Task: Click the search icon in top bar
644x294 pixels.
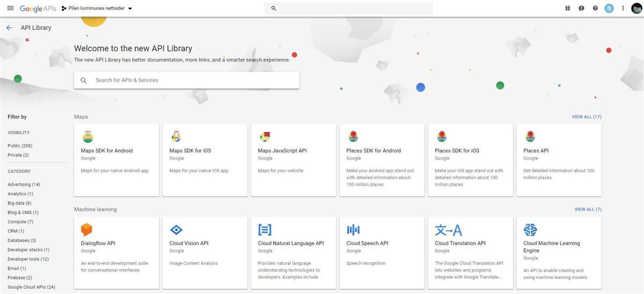Action: [x=274, y=9]
